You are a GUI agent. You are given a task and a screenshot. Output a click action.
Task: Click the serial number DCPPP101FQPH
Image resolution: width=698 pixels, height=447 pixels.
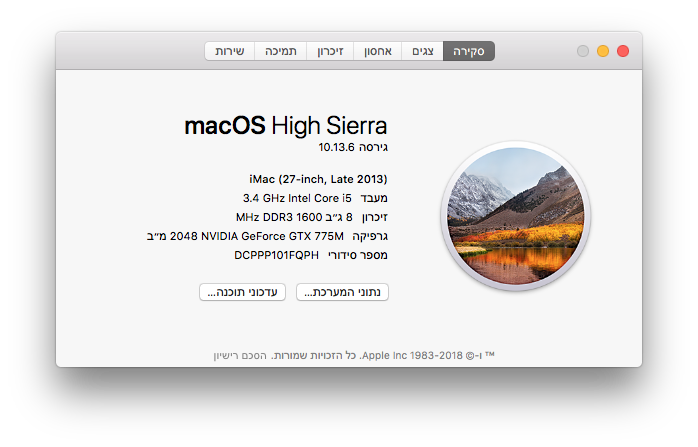(276, 255)
